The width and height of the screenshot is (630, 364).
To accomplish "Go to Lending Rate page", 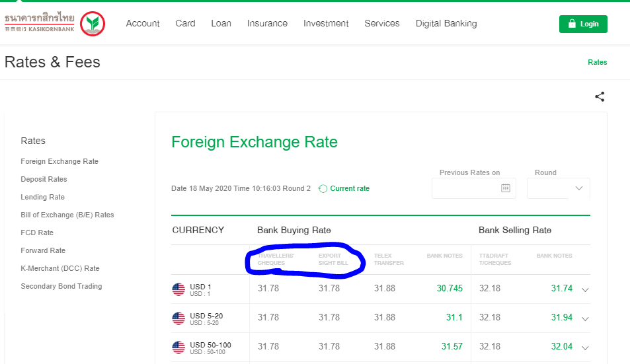I will coord(42,197).
